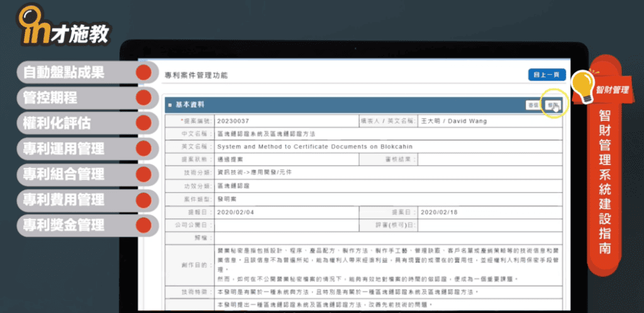Select the red dot beside 專利組合管理
The image size is (644, 313).
[x=144, y=173]
